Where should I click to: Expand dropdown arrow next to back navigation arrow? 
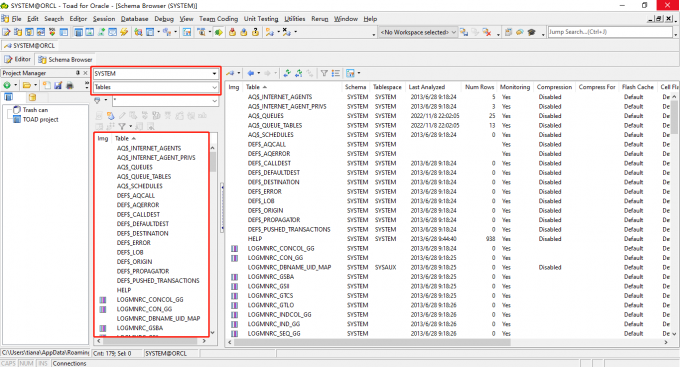pyautogui.click(x=258, y=73)
